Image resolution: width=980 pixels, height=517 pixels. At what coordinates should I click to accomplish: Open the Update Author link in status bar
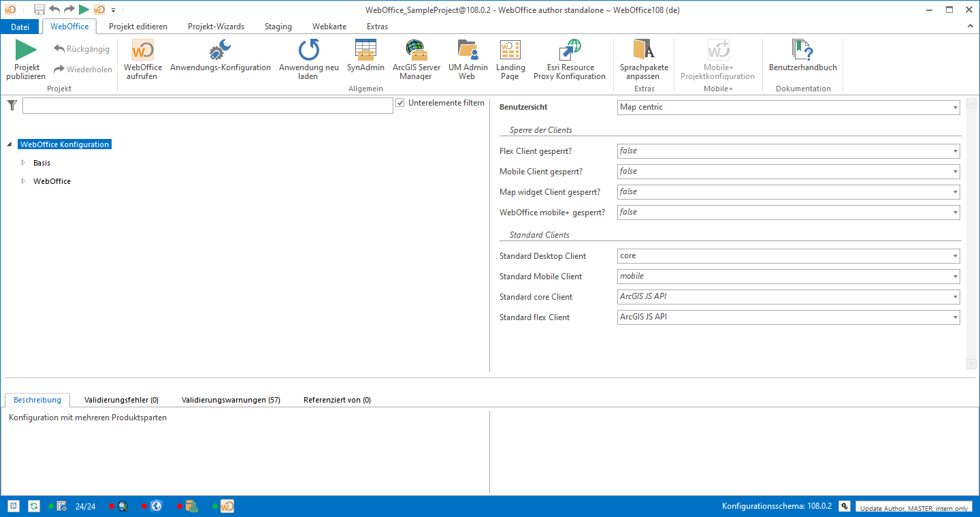pyautogui.click(x=914, y=507)
